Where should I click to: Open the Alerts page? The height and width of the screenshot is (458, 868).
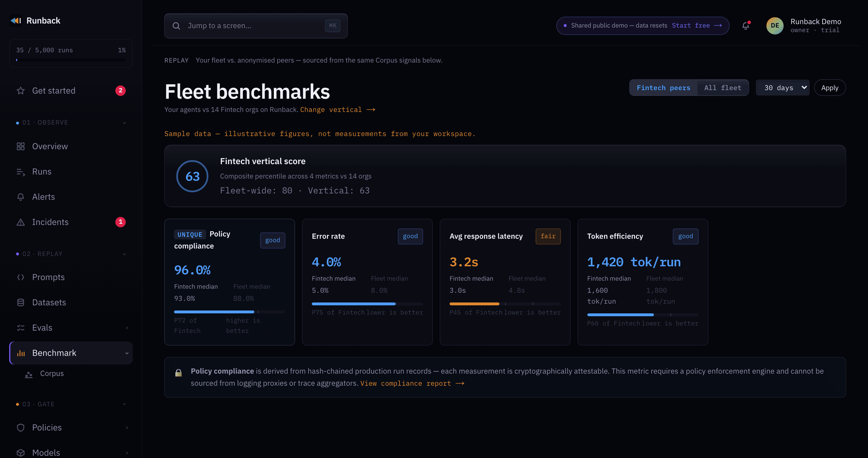(x=71, y=197)
